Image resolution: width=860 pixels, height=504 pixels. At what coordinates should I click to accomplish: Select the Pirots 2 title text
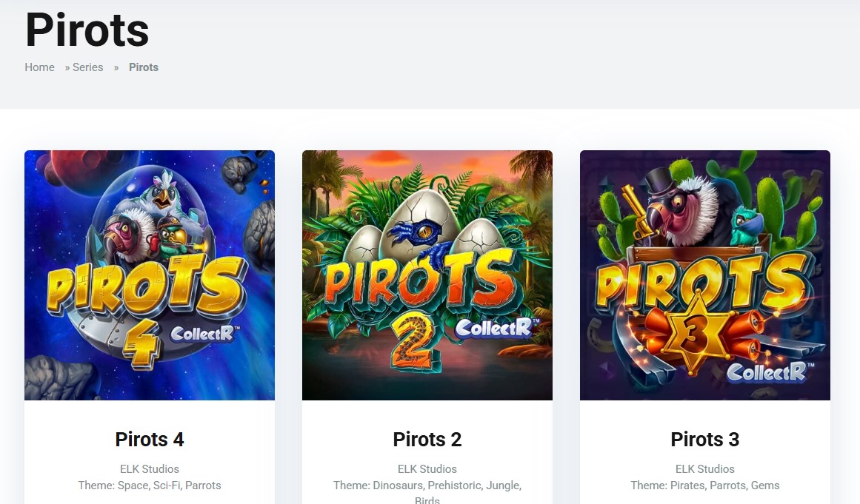point(427,440)
